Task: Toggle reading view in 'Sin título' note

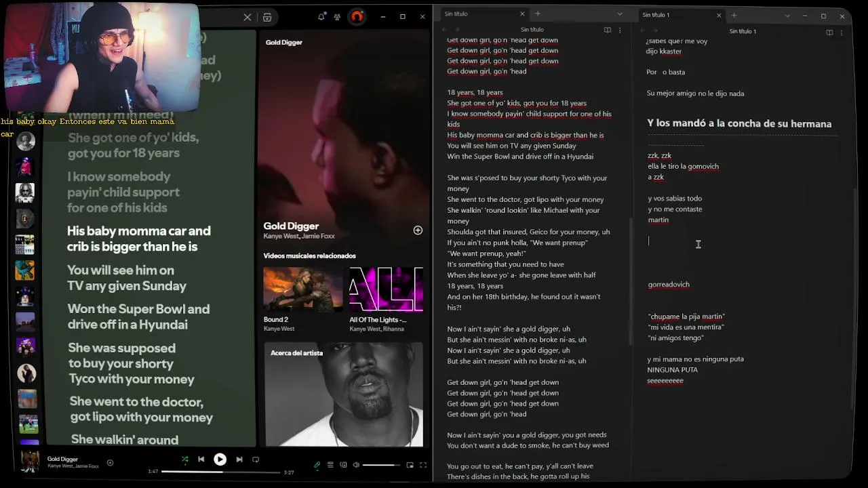Action: (608, 30)
